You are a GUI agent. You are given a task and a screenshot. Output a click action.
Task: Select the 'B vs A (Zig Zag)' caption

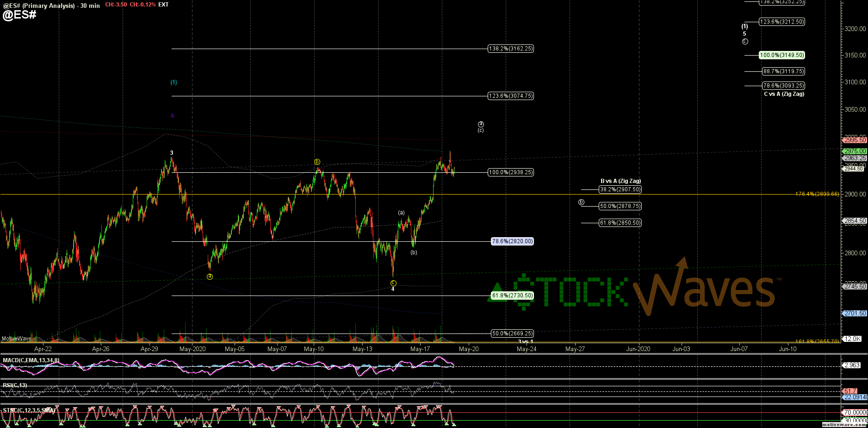point(620,181)
